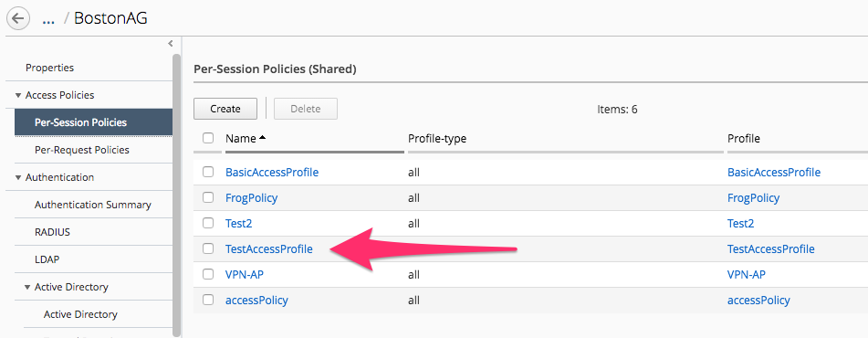
Task: Click the 'all' profile-type for FrogPolicy row
Action: (413, 198)
